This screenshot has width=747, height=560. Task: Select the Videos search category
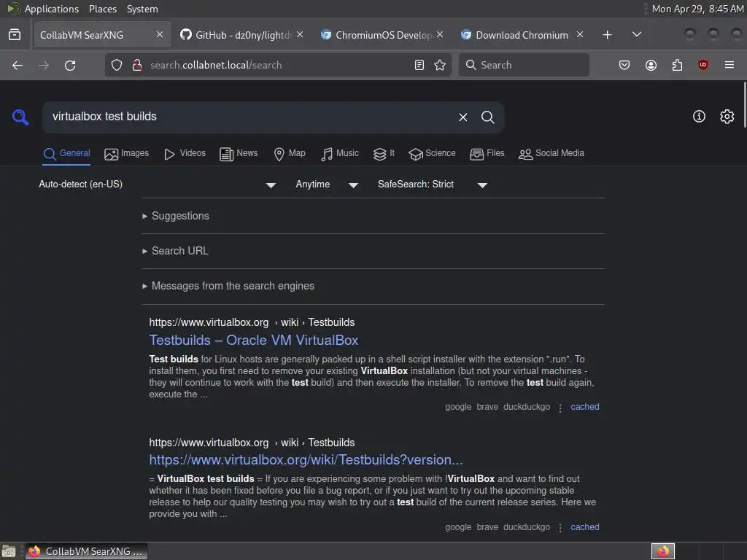point(185,154)
